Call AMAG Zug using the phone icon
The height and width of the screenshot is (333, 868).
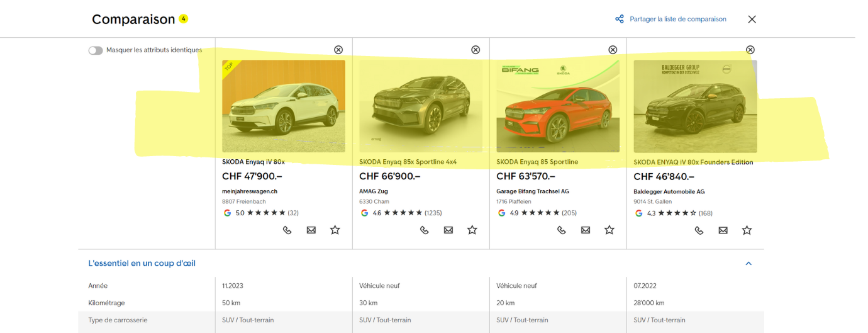[x=424, y=230]
